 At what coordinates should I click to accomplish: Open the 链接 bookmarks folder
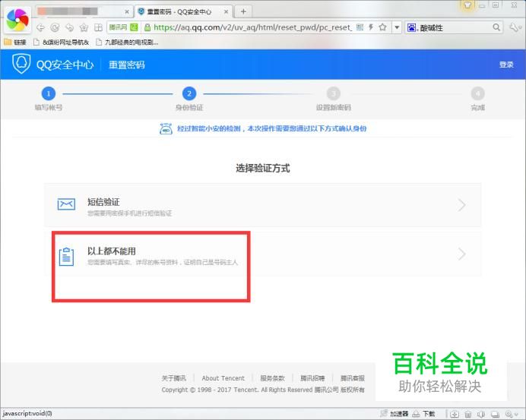pos(15,43)
